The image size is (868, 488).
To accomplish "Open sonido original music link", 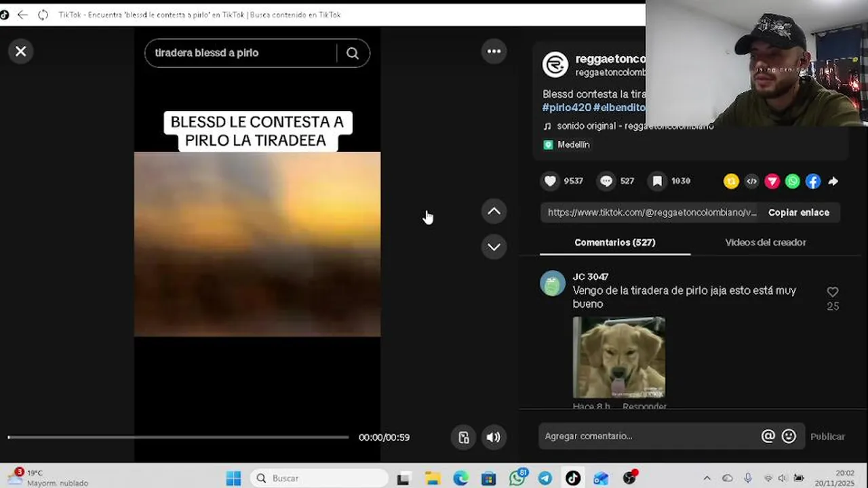I will (x=635, y=126).
